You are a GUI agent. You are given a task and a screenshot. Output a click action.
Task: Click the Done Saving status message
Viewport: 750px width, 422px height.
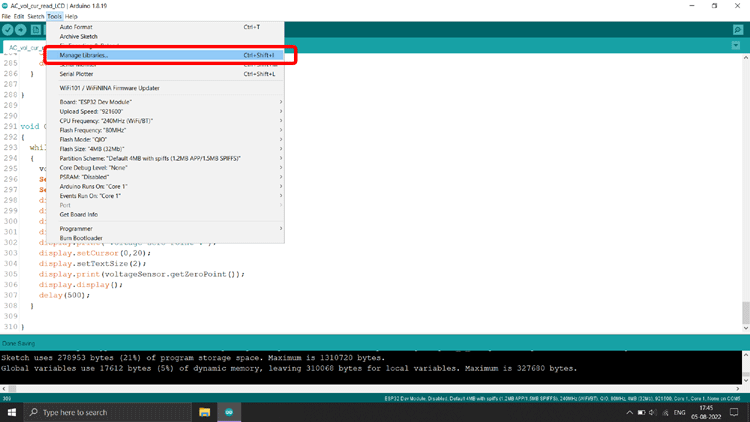(x=18, y=344)
